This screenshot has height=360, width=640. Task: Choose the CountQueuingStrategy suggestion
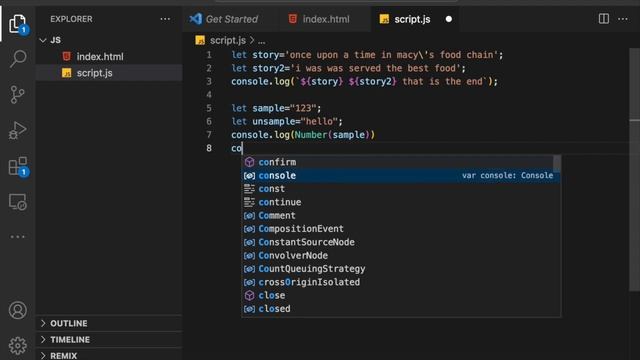401,269
